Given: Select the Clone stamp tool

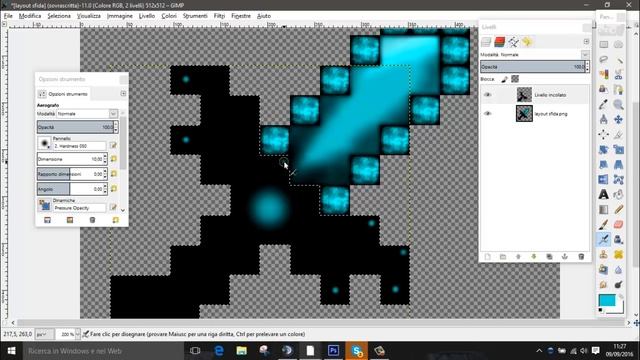Looking at the screenshot, I should click(604, 254).
